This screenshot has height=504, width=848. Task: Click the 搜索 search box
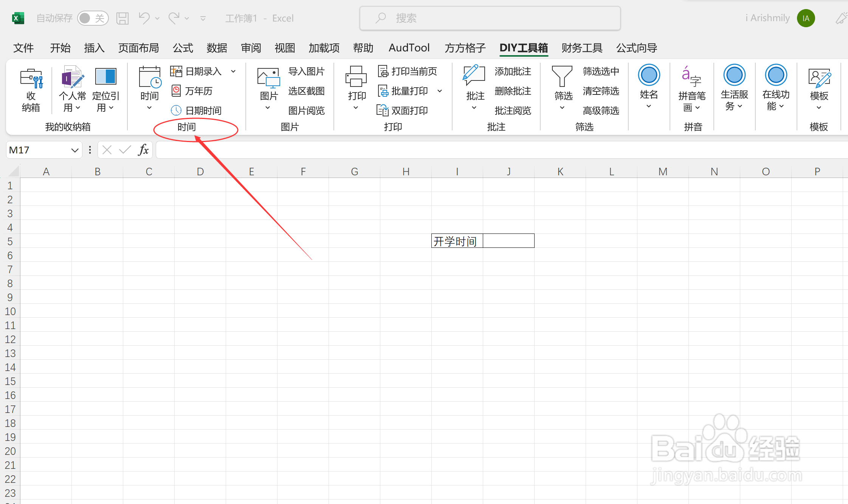tap(490, 18)
